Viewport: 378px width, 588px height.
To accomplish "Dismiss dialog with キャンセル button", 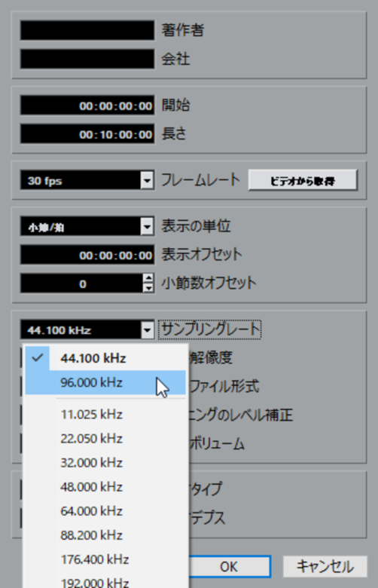I will [x=325, y=566].
